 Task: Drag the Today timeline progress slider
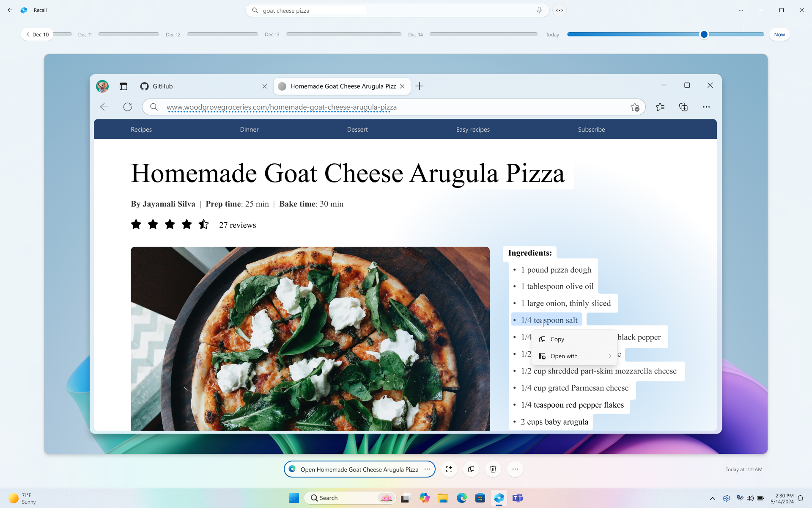coord(705,34)
